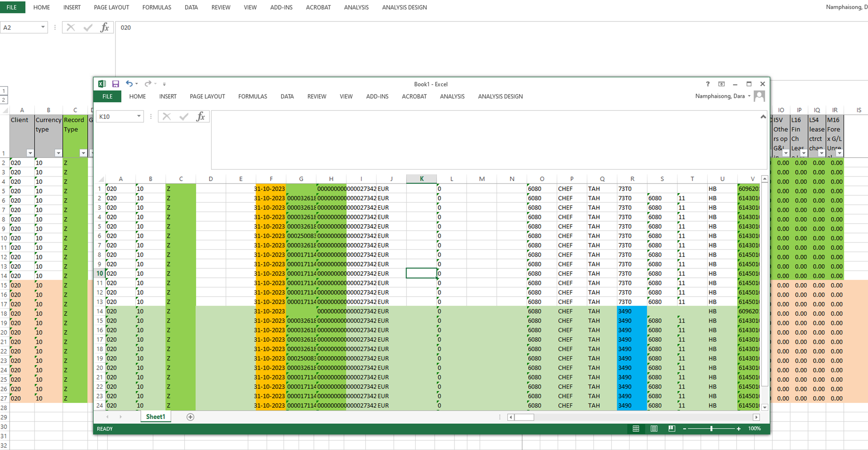
Task: Click the zoom slider handle in status bar
Action: 711,428
